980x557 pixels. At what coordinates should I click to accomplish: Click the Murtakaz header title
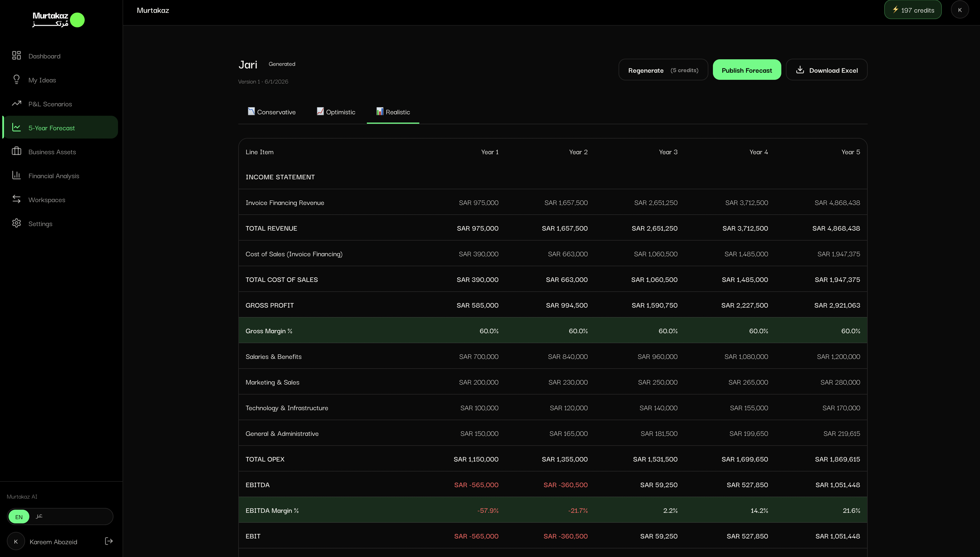153,10
